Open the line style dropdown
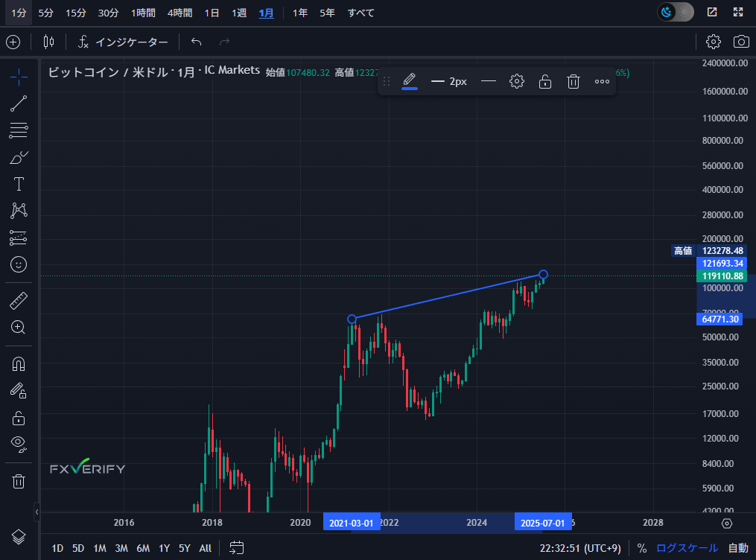Viewport: 756px width, 560px height. (x=489, y=81)
